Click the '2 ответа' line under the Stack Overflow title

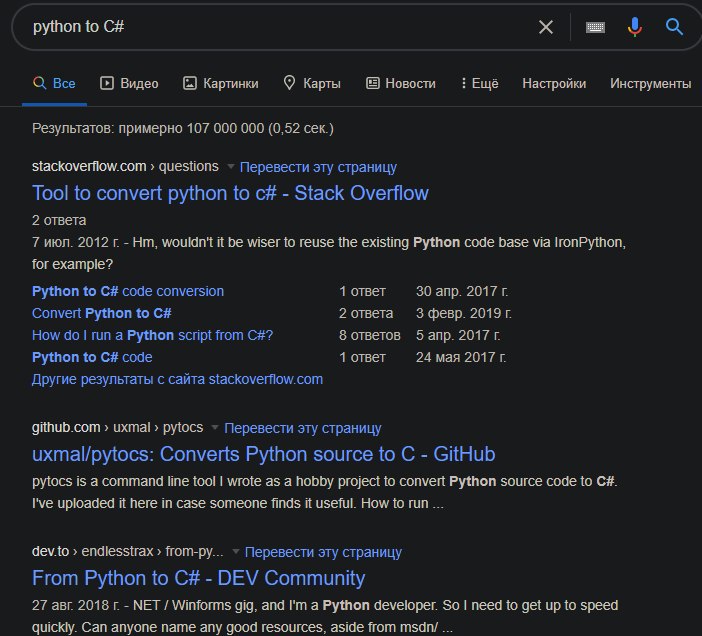(x=59, y=220)
